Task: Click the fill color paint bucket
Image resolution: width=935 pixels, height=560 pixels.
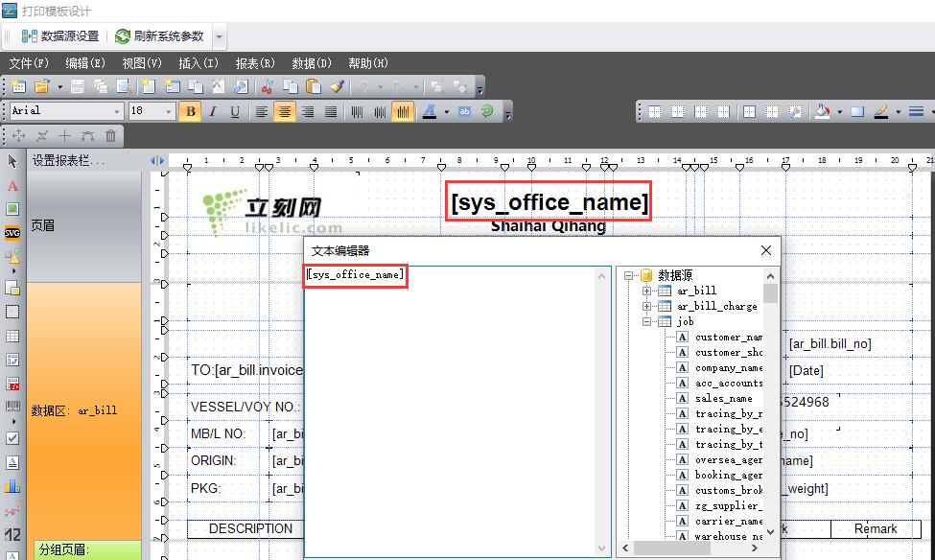Action: 823,111
